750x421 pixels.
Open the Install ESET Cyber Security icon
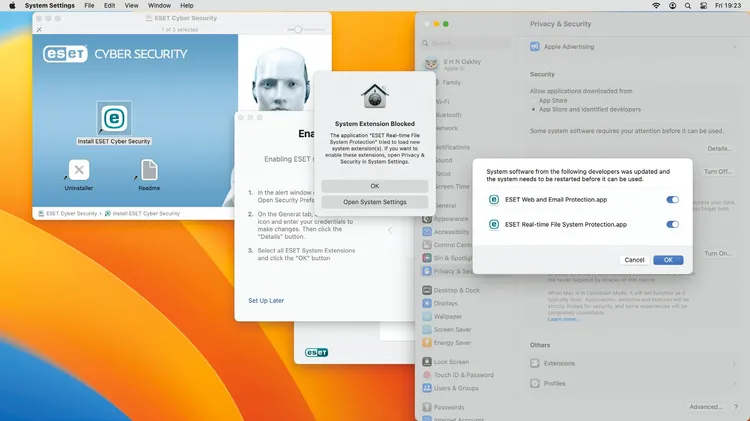(x=114, y=118)
